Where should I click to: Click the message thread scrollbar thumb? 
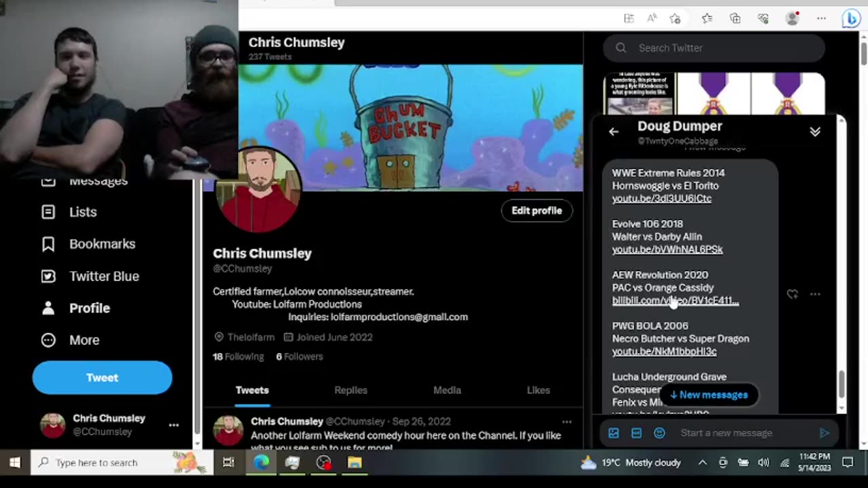pyautogui.click(x=842, y=384)
